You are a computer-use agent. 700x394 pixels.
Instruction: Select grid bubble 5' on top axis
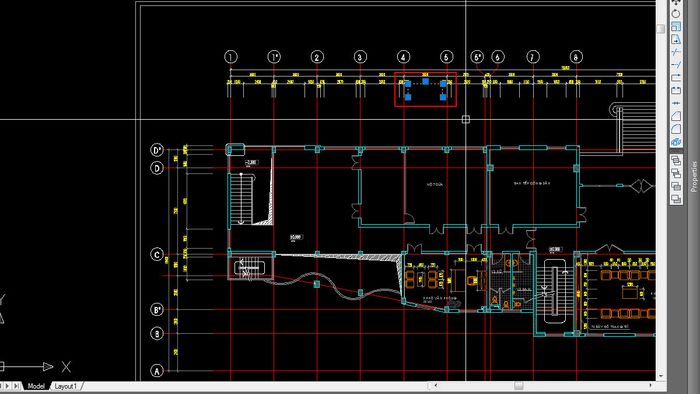tap(477, 57)
